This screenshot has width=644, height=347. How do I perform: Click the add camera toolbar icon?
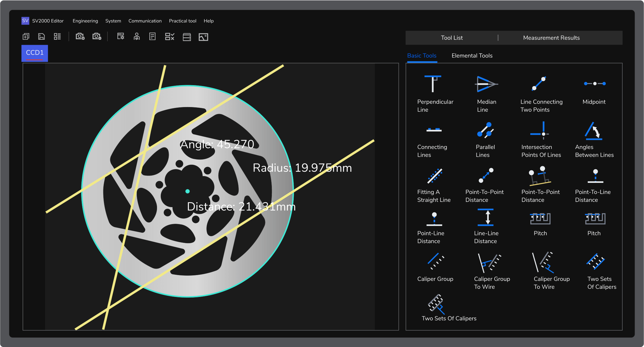click(x=80, y=37)
